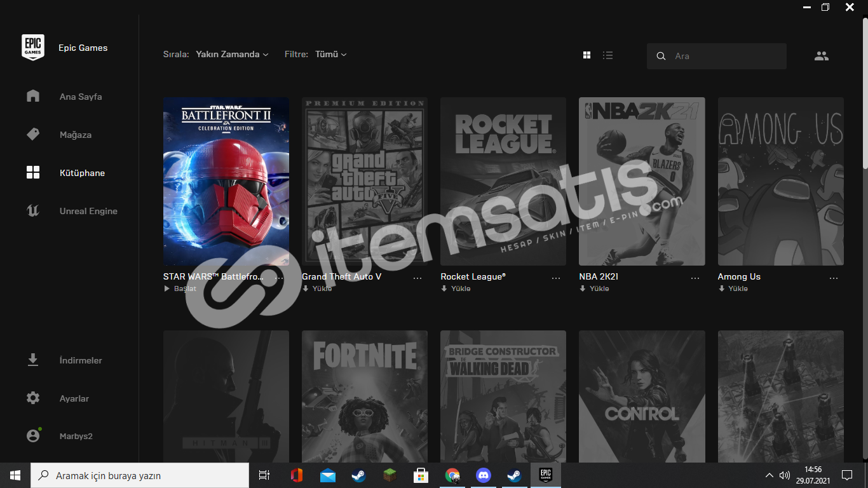Viewport: 868px width, 488px height.
Task: Open the Windows Start button
Action: point(15,475)
